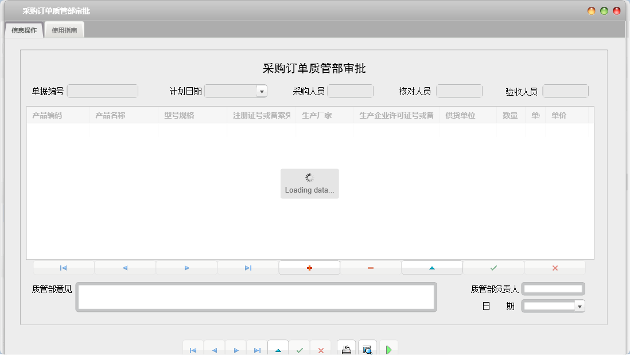
Task: Post changes with the green checkmark icon
Action: (493, 267)
